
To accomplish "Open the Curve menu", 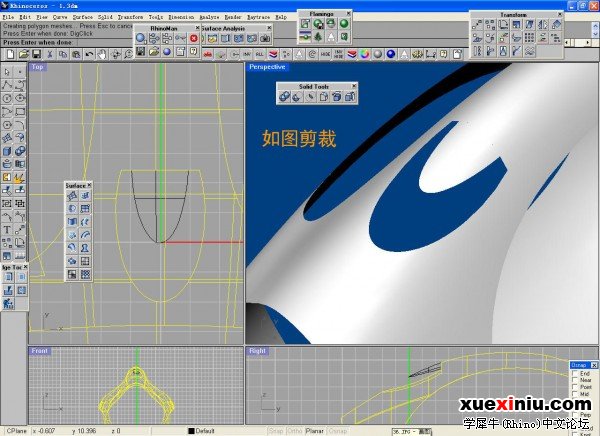I will 60,17.
